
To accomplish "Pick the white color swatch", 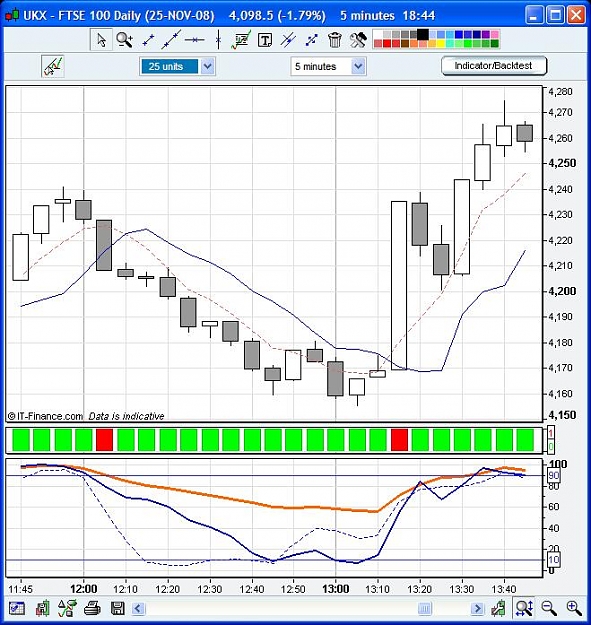I will point(378,35).
